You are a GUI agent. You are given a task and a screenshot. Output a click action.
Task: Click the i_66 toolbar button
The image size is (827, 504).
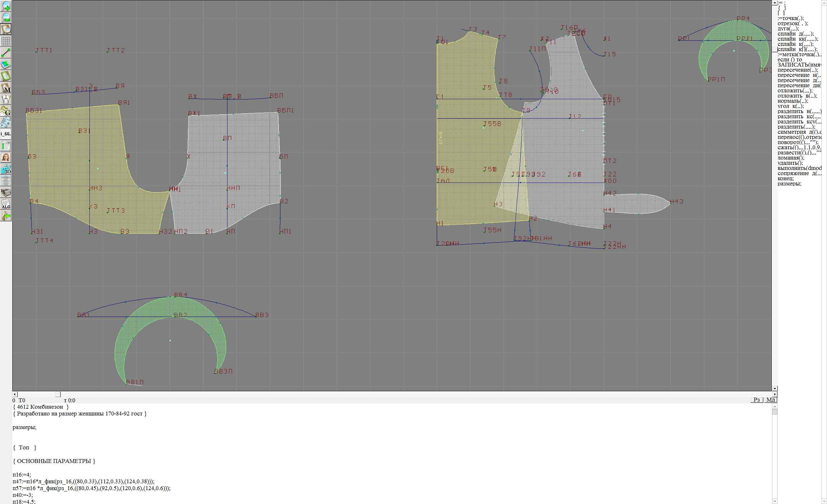tap(6, 134)
